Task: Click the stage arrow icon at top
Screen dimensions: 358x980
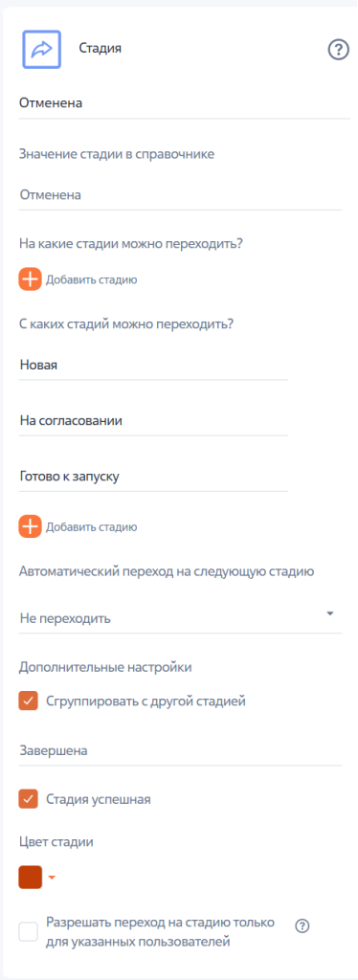Action: [42, 49]
